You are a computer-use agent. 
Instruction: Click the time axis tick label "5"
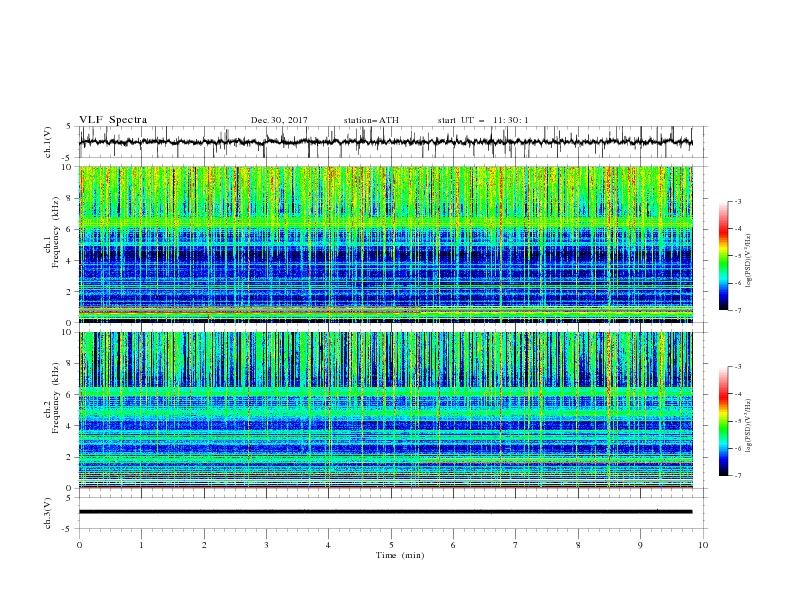[391, 545]
